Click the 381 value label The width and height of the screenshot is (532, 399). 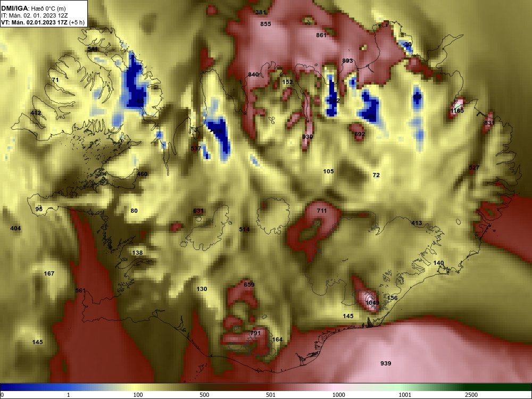click(261, 12)
